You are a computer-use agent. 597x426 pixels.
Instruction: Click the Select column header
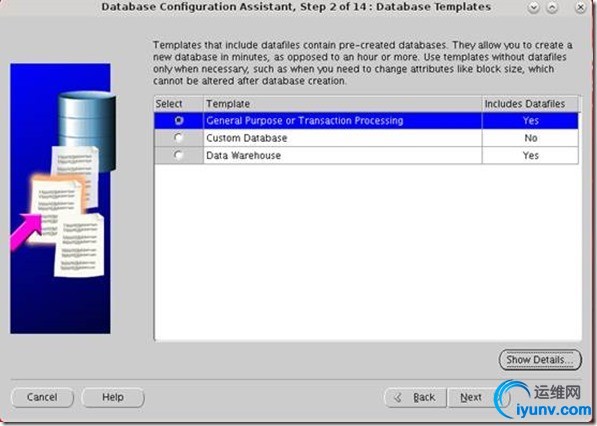pyautogui.click(x=179, y=104)
